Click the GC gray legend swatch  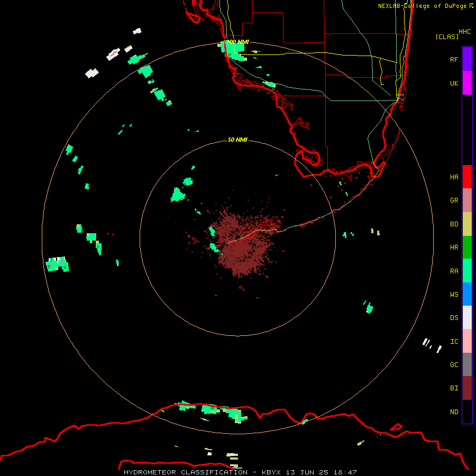pos(467,364)
